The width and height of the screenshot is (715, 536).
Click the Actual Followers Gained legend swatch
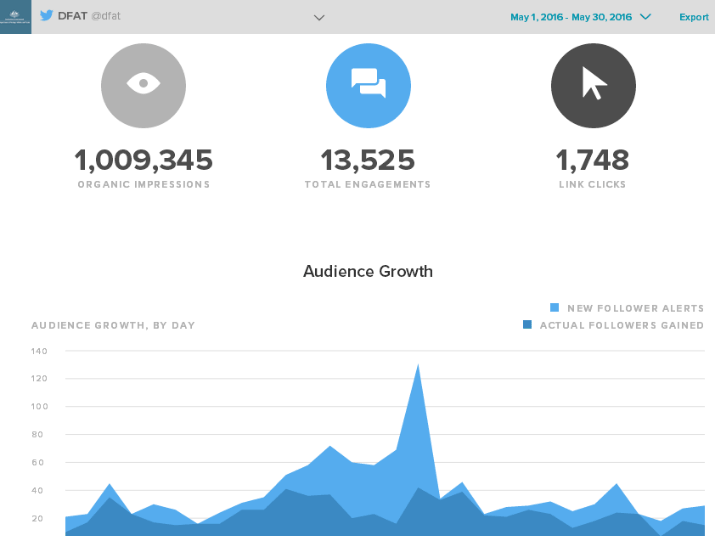(527, 324)
